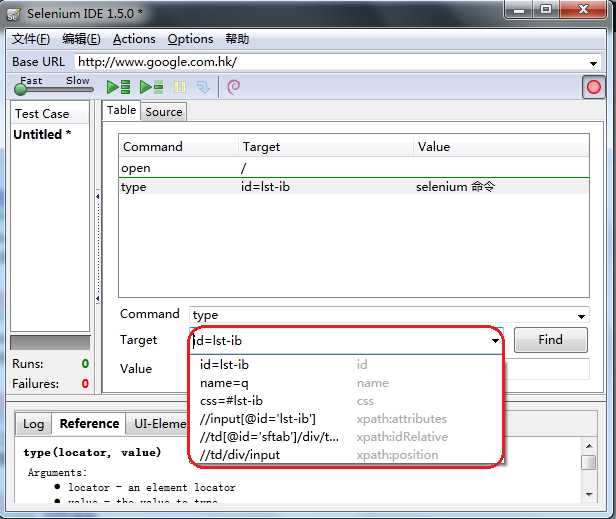Collapse the Target dropdown arrow

(x=495, y=341)
